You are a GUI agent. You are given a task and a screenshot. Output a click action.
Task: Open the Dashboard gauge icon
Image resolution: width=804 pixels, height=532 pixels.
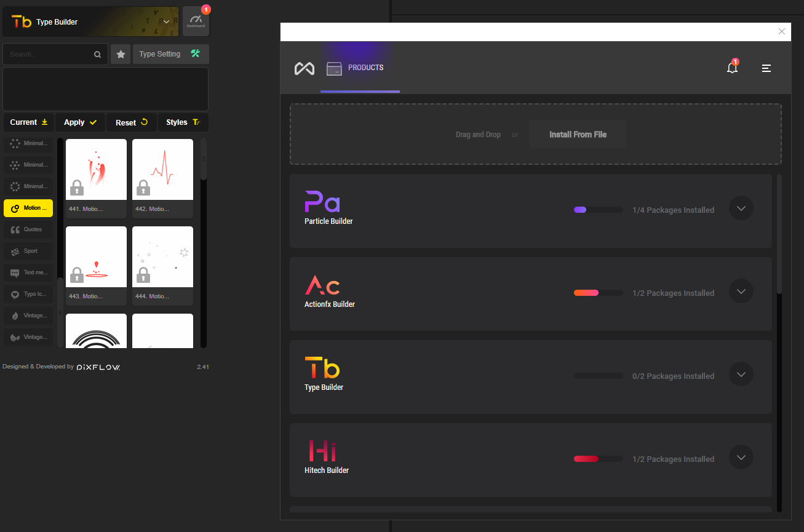click(196, 22)
